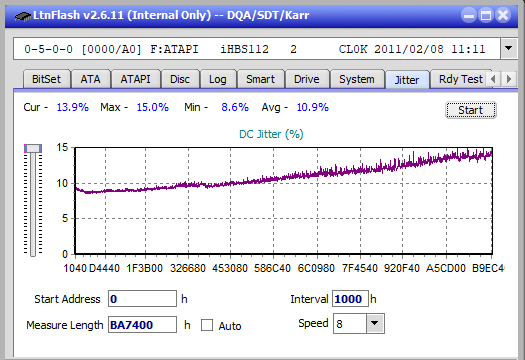Image resolution: width=525 pixels, height=360 pixels.
Task: Switch to the Smart tab
Action: pos(260,79)
